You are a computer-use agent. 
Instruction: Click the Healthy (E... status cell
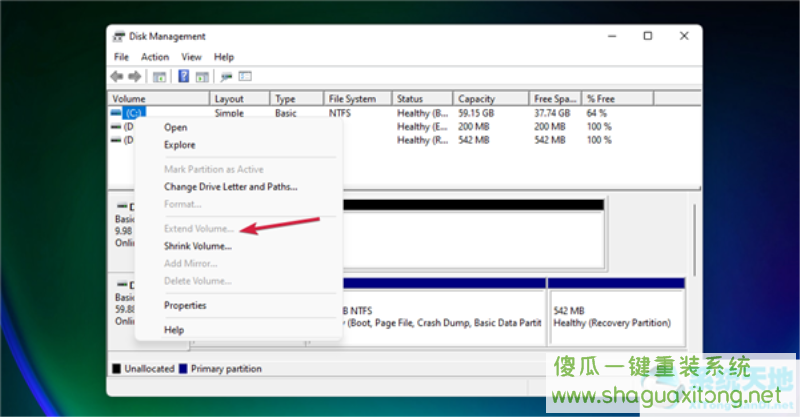[x=422, y=127]
